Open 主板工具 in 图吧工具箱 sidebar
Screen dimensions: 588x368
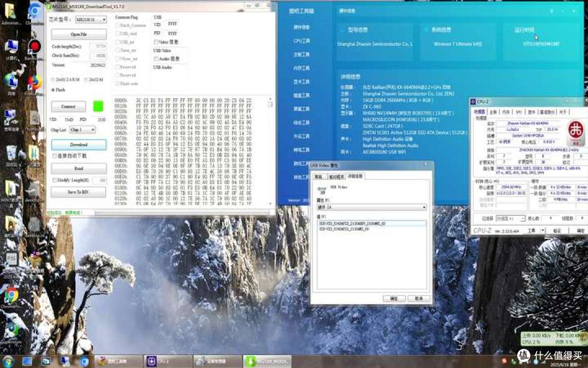302,55
